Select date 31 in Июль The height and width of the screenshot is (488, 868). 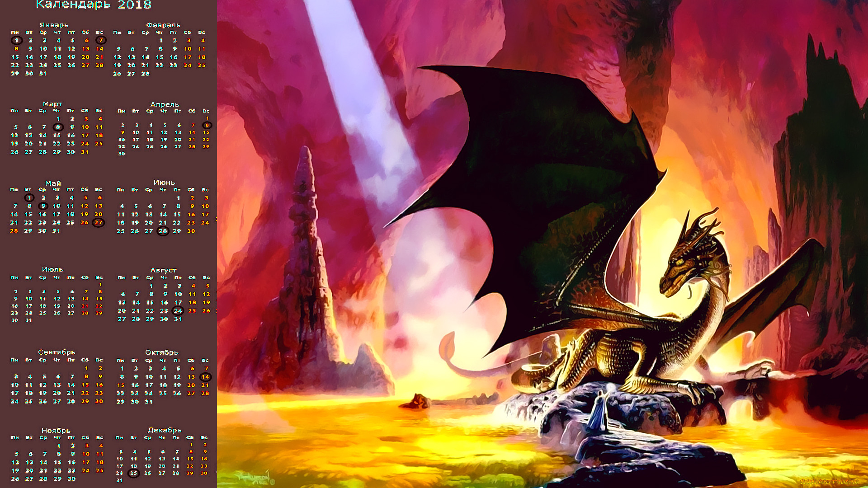pos(29,320)
